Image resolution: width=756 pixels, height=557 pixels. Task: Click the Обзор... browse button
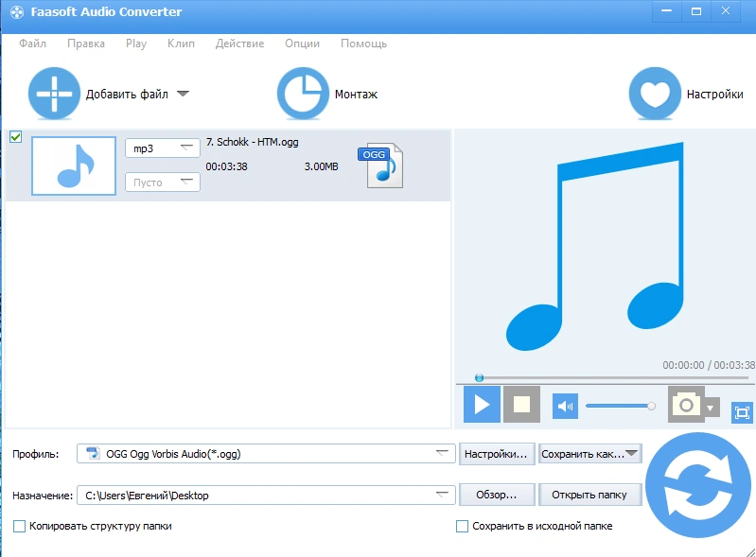pos(497,495)
